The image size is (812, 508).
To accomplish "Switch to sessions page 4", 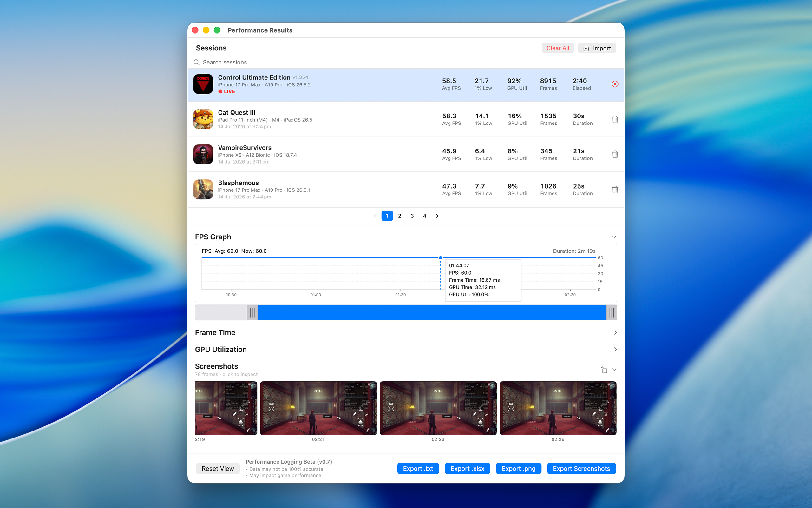I will (424, 216).
